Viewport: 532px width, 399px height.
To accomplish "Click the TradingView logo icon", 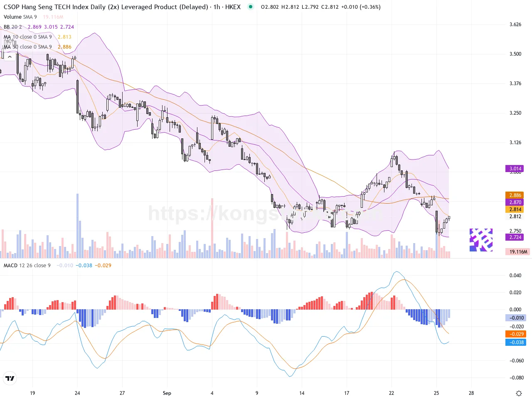I will click(x=10, y=378).
